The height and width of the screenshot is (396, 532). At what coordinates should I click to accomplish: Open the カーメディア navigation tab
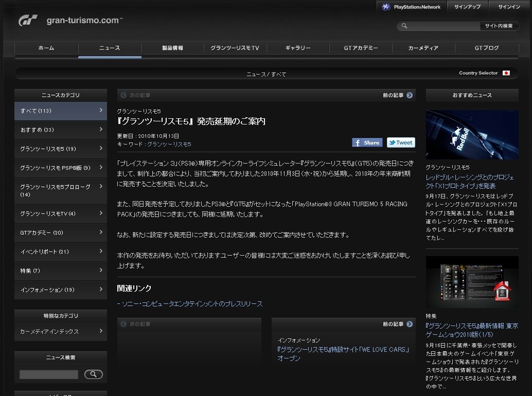coord(423,48)
